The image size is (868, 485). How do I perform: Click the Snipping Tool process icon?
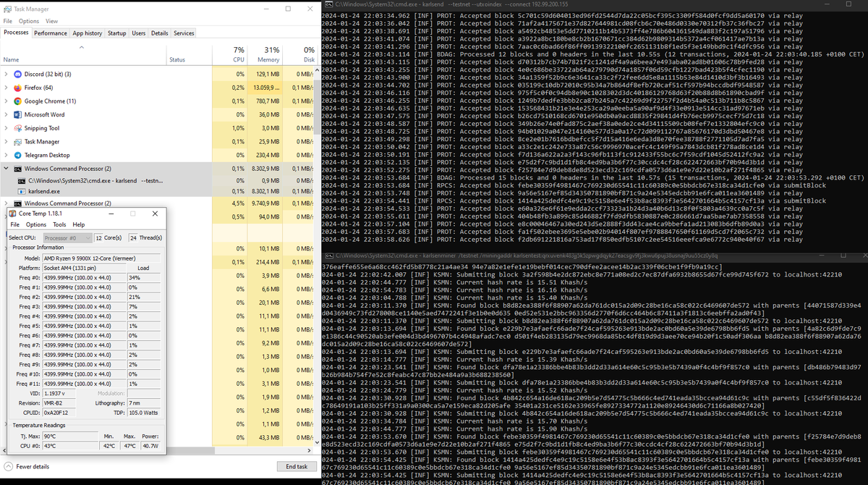[x=17, y=128]
